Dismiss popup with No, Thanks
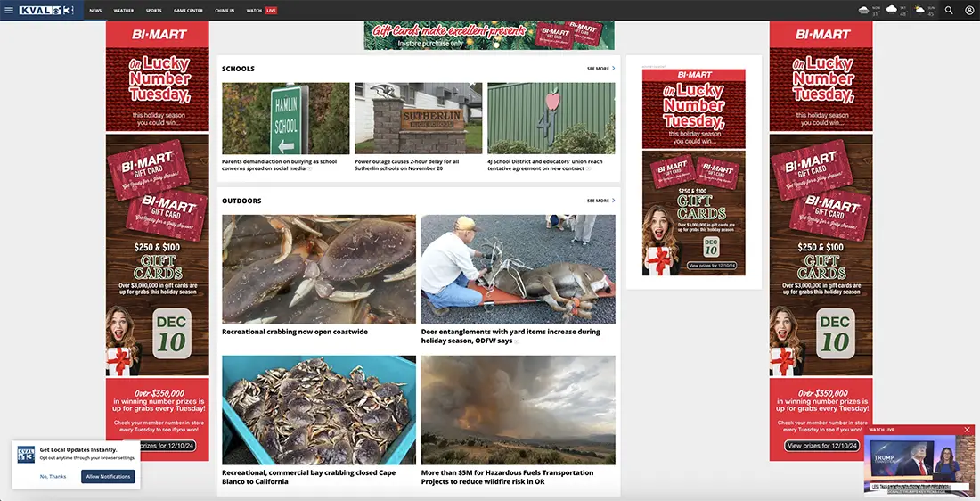Screen dimensions: 980x501 point(53,477)
